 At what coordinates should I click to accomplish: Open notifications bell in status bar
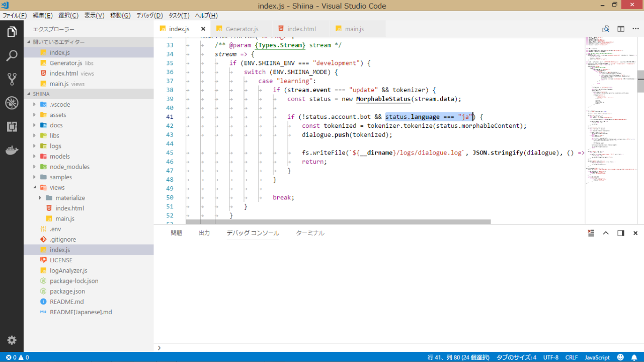coord(634,357)
